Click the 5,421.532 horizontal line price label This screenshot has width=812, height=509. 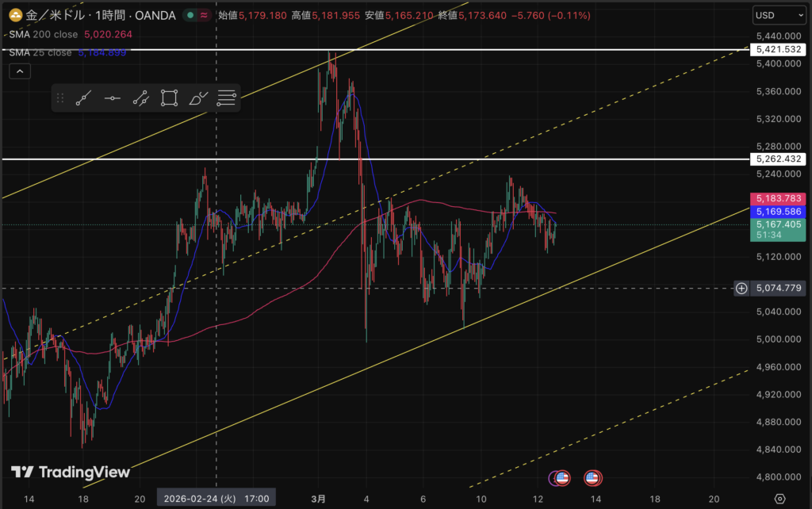coord(780,49)
